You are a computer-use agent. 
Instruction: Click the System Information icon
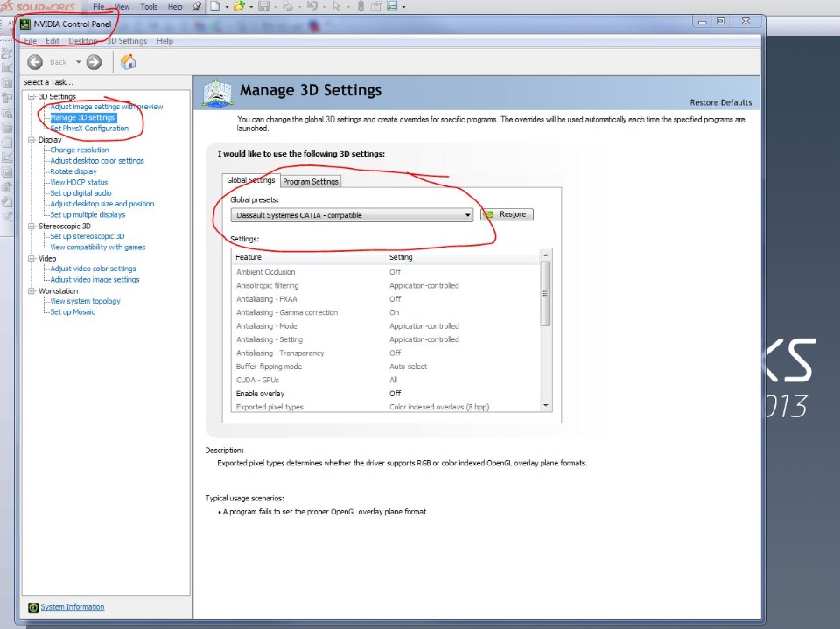click(33, 607)
